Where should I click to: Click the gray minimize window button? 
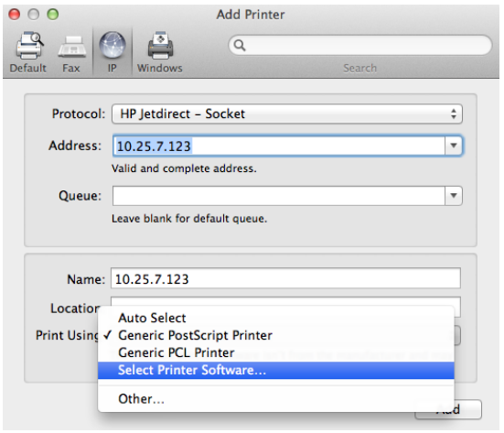click(x=34, y=14)
